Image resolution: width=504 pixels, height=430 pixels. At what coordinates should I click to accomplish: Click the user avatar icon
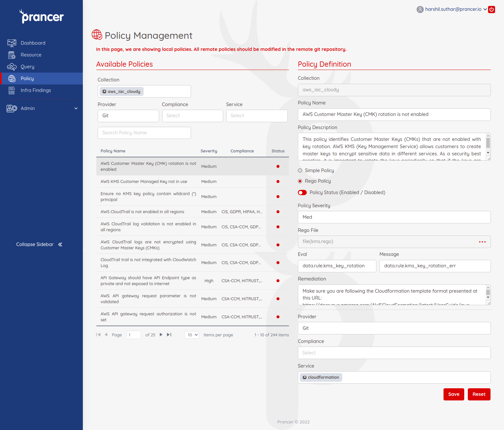click(420, 10)
